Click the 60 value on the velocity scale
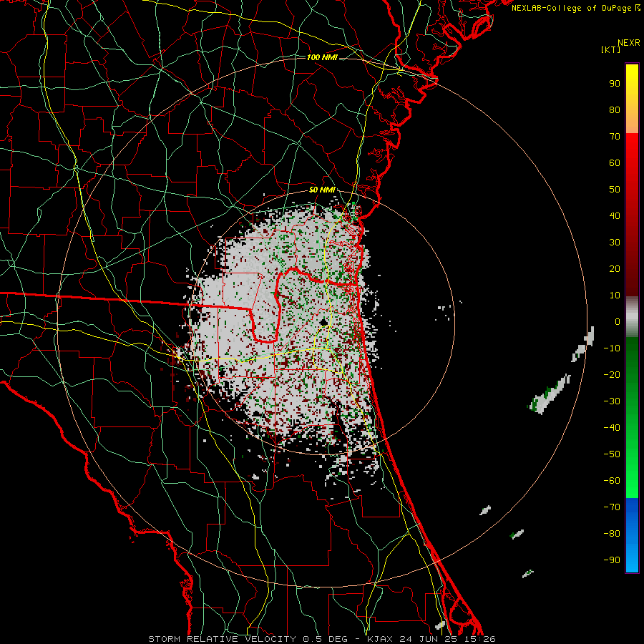 pyautogui.click(x=615, y=162)
